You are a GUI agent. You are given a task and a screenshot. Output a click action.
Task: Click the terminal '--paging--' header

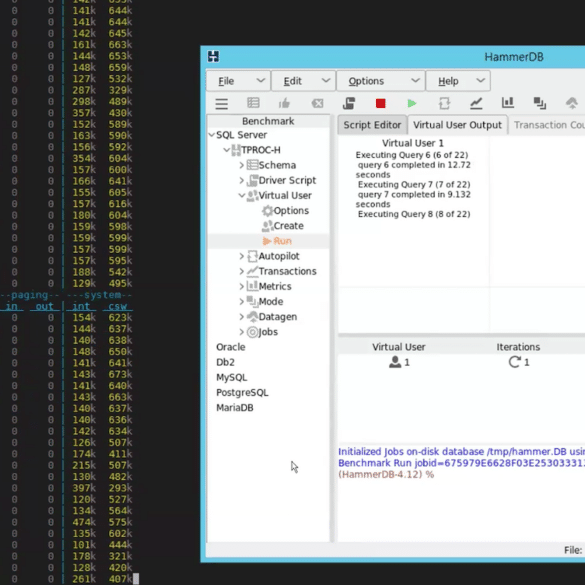[30, 295]
